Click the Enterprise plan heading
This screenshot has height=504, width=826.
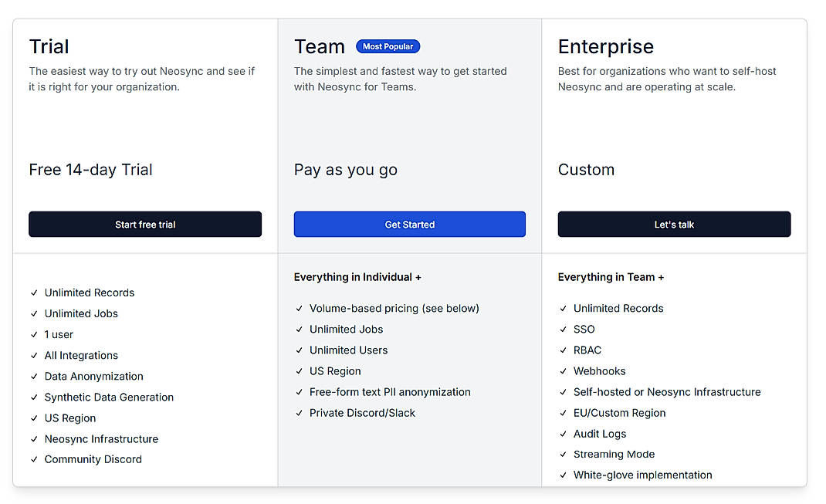pos(606,46)
